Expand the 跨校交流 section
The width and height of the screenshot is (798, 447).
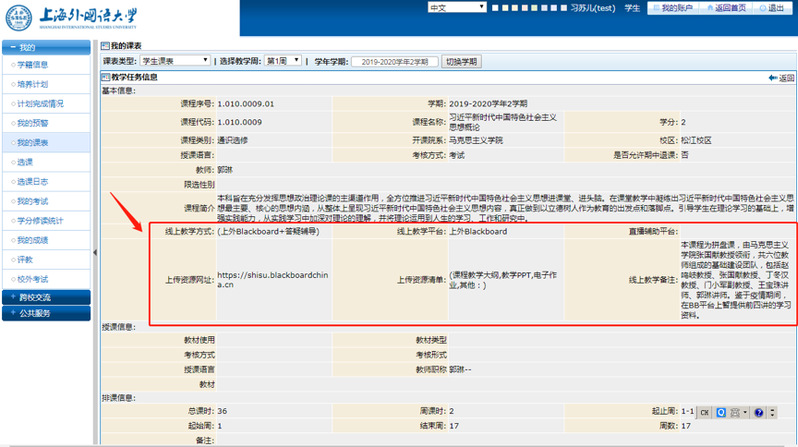(47, 297)
